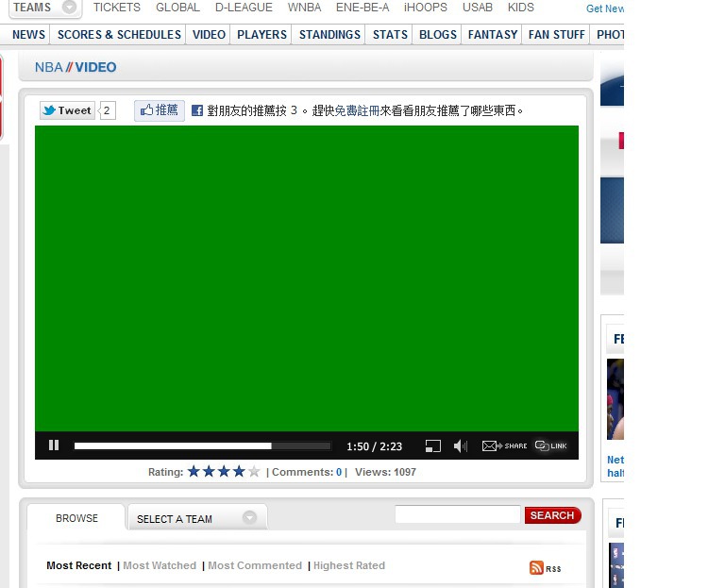Toggle fullscreen mode in video player

click(432, 445)
